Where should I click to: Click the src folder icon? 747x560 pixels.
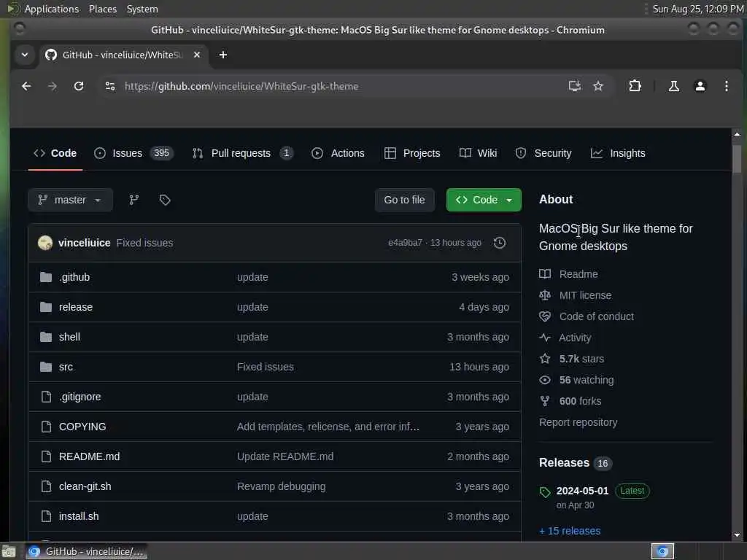tap(46, 367)
